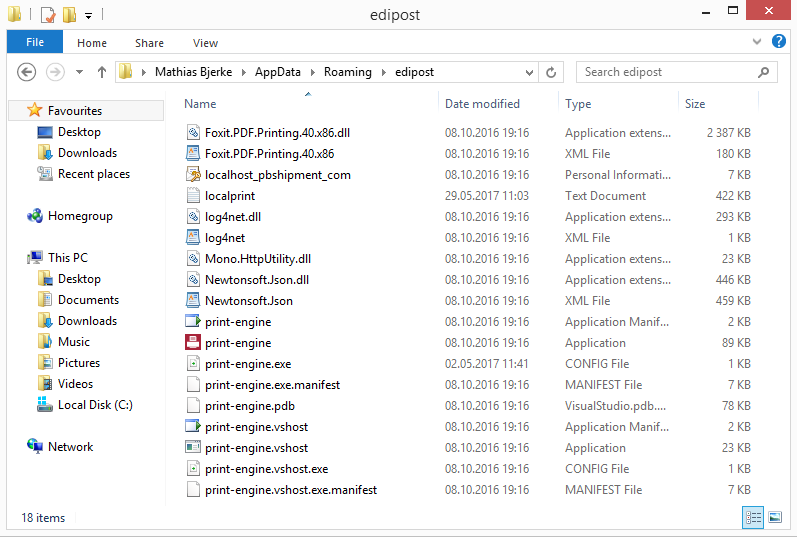Screen dimensions: 797x537
Task: Select Newtonsoft.Json.dll file name
Action: pos(257,280)
